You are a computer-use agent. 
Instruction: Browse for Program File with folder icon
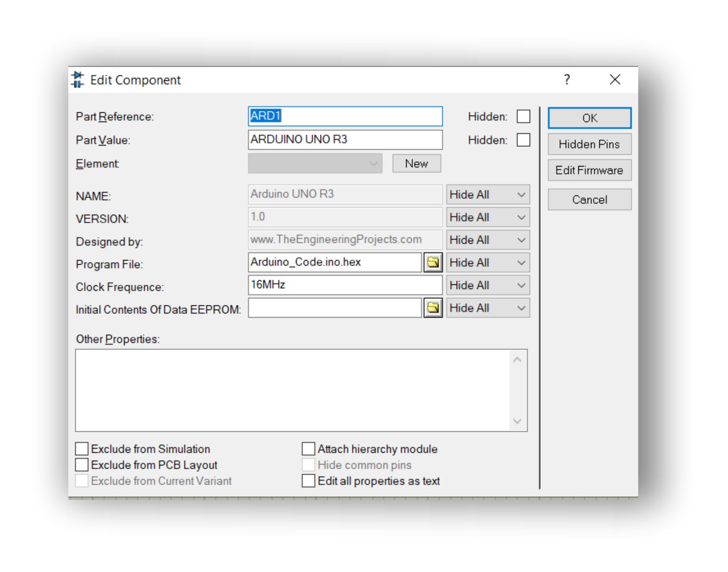433,262
